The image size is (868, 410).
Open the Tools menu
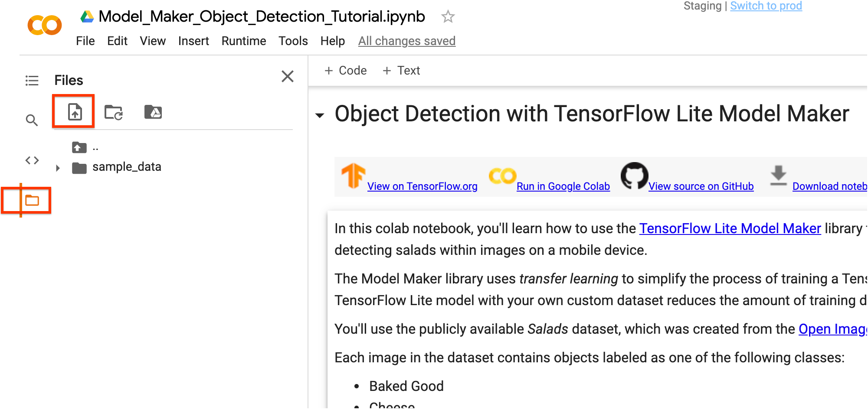(x=293, y=41)
